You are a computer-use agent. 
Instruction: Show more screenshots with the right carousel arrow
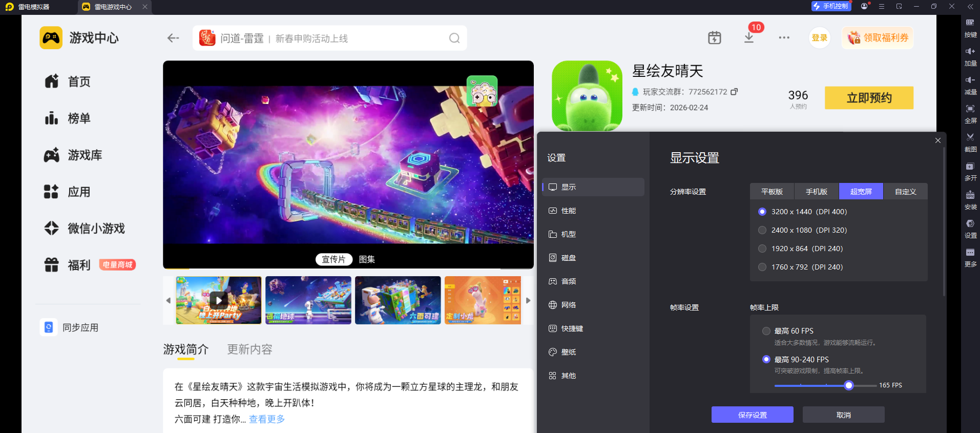[528, 300]
